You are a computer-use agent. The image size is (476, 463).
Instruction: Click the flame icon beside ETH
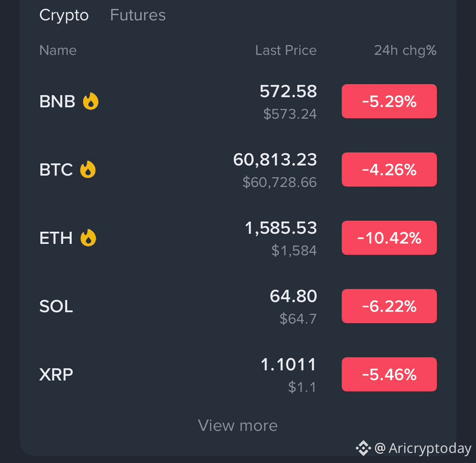click(88, 238)
